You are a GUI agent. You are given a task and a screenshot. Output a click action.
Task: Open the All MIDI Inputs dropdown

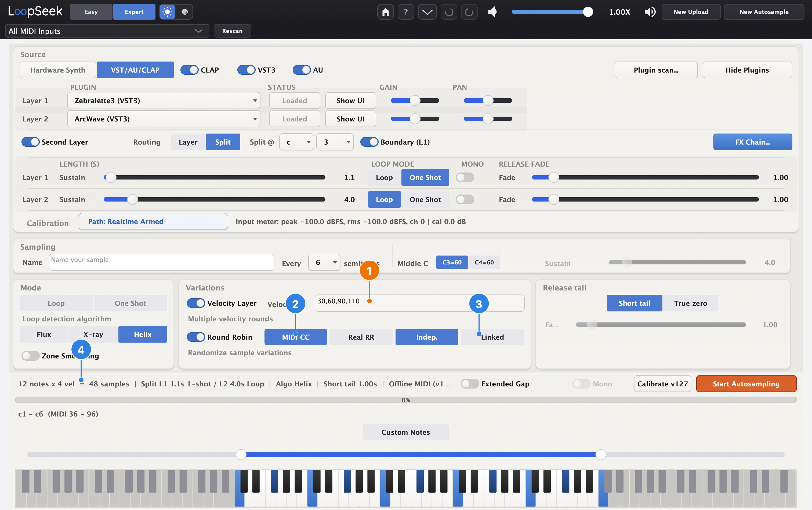coord(107,31)
